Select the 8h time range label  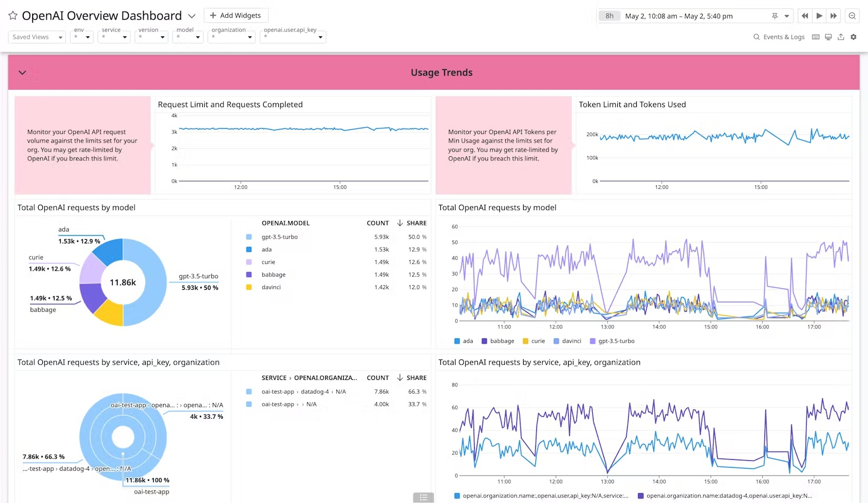609,16
